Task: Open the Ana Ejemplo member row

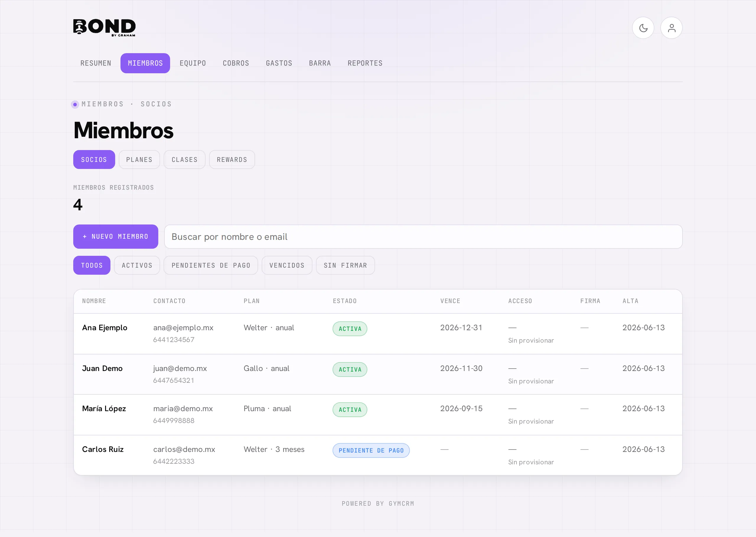Action: pyautogui.click(x=378, y=334)
